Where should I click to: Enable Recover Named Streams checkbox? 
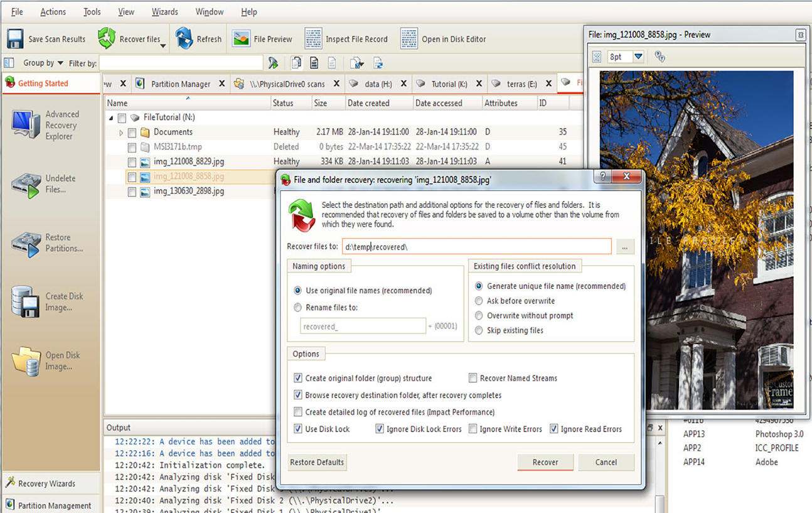click(x=473, y=378)
